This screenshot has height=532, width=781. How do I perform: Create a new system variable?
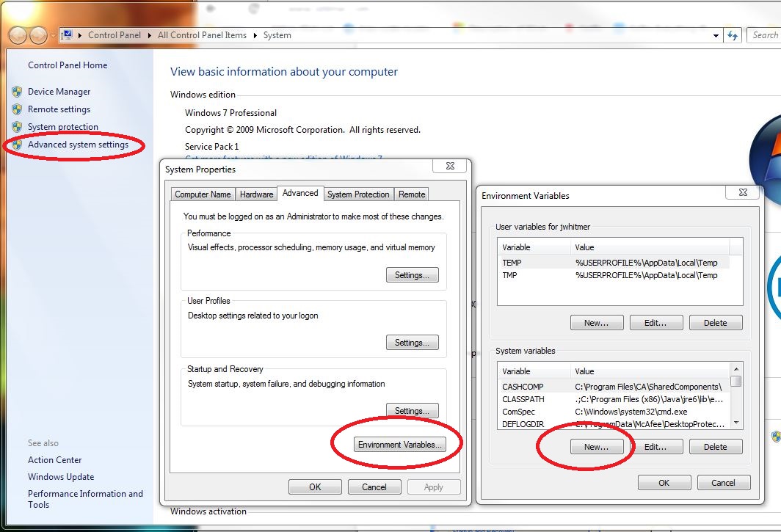[597, 447]
